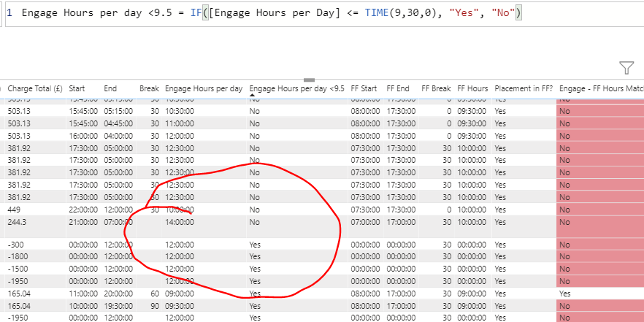Click the 04:00:00 End cell
The image size is (644, 322).
click(x=118, y=136)
